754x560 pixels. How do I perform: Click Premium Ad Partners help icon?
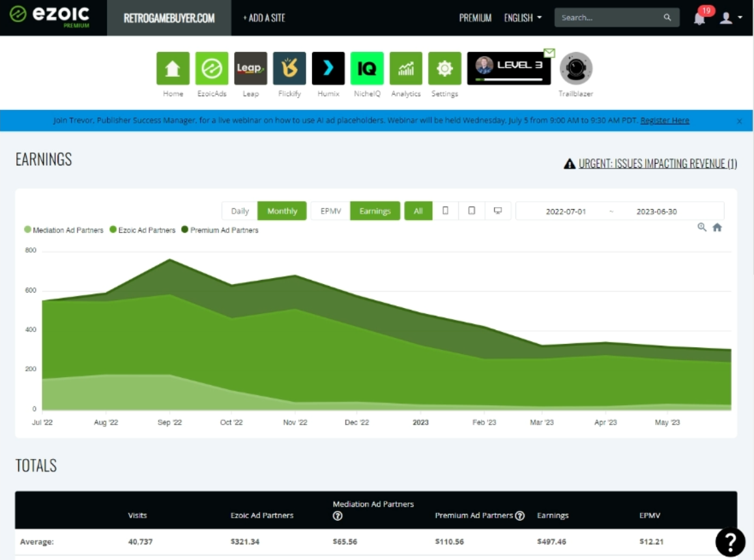pyautogui.click(x=520, y=516)
